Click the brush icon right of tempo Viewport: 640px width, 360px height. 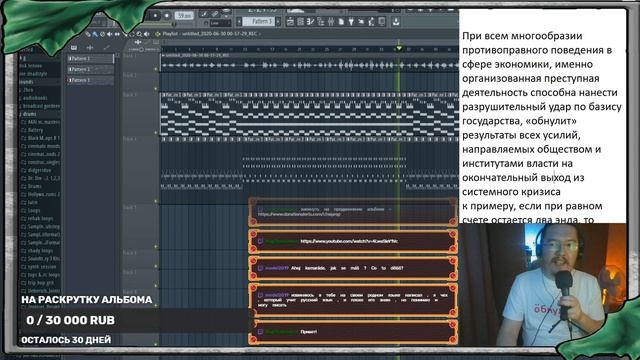point(204,14)
